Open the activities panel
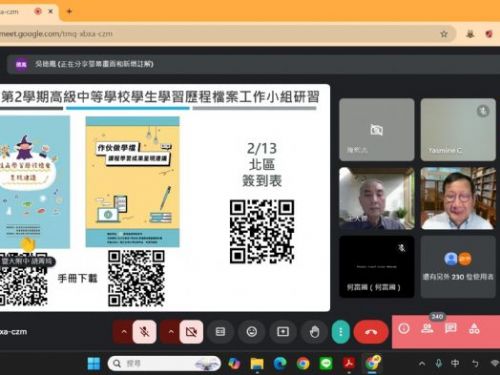 pos(474,329)
